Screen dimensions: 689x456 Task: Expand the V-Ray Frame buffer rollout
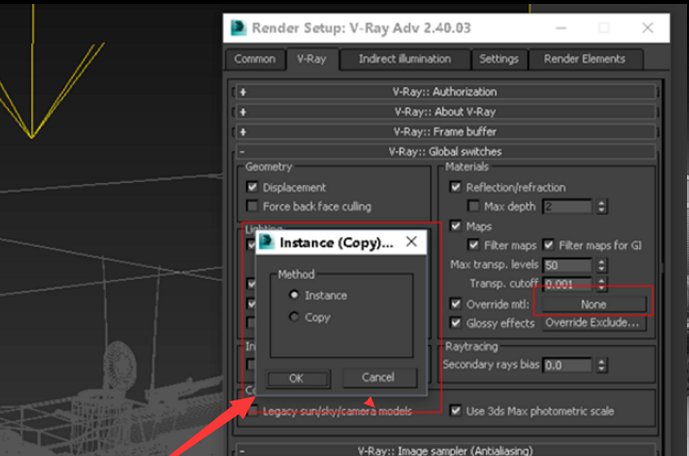pos(446,132)
